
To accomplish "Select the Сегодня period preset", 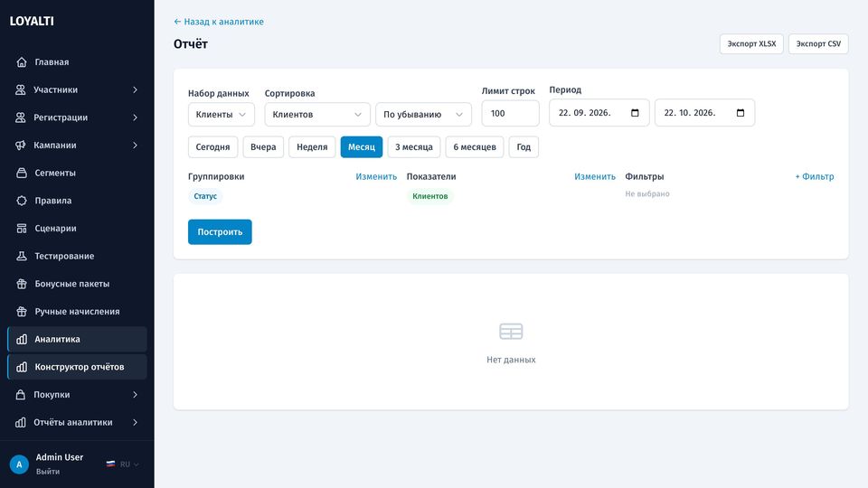I will click(212, 147).
